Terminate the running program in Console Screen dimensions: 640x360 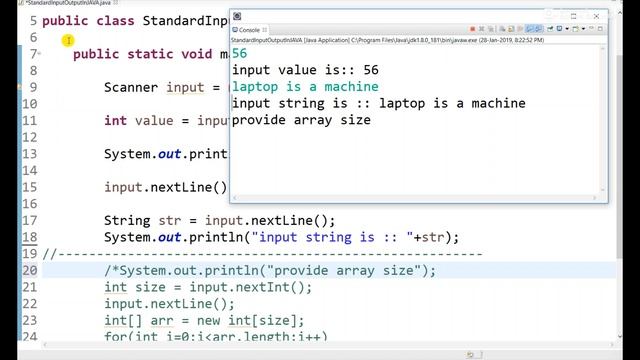click(x=472, y=29)
